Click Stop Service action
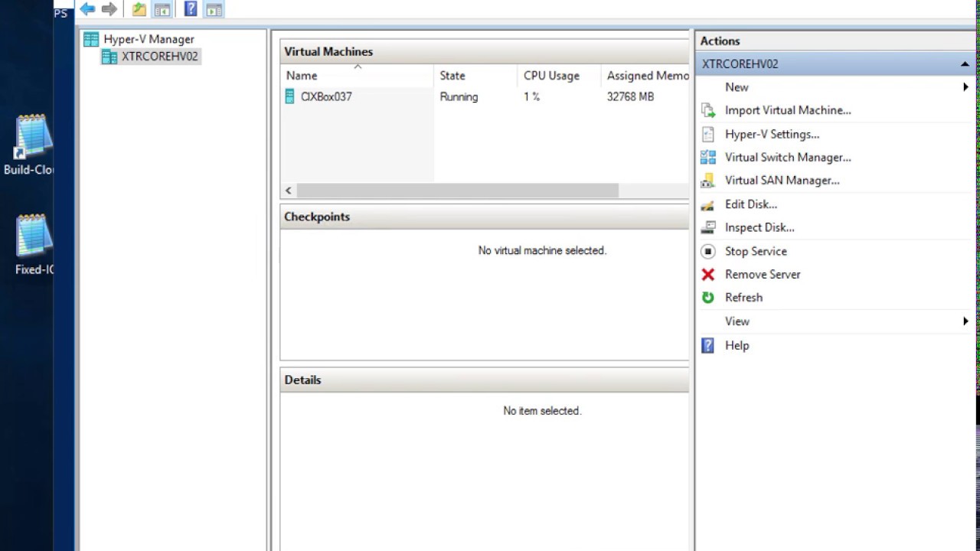The width and height of the screenshot is (980, 551). (756, 251)
